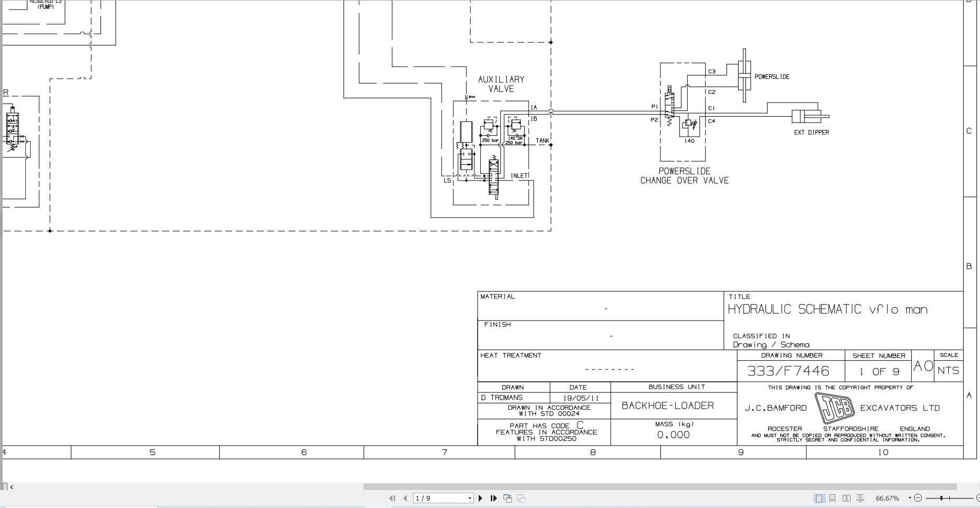Select facing pages view mode

[x=846, y=498]
